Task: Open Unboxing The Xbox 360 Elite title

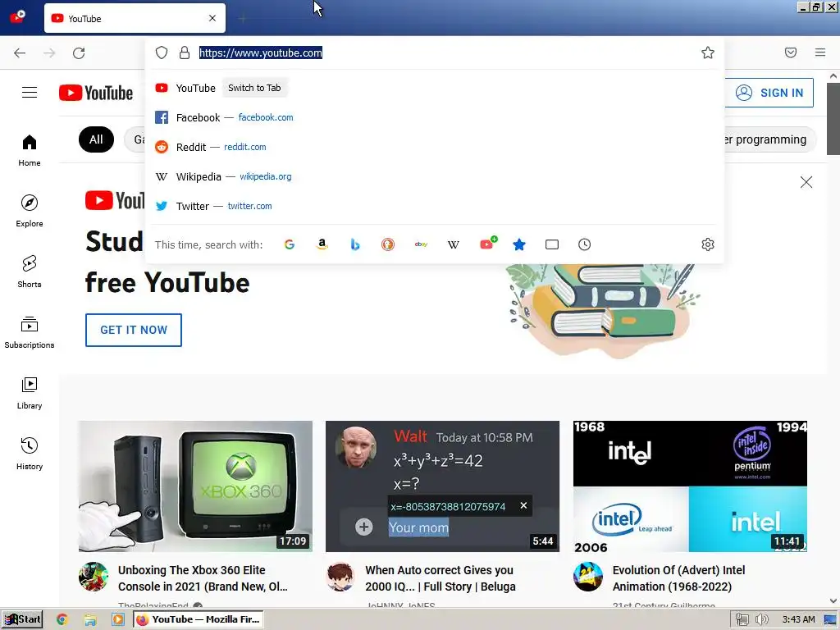Action: coord(203,578)
